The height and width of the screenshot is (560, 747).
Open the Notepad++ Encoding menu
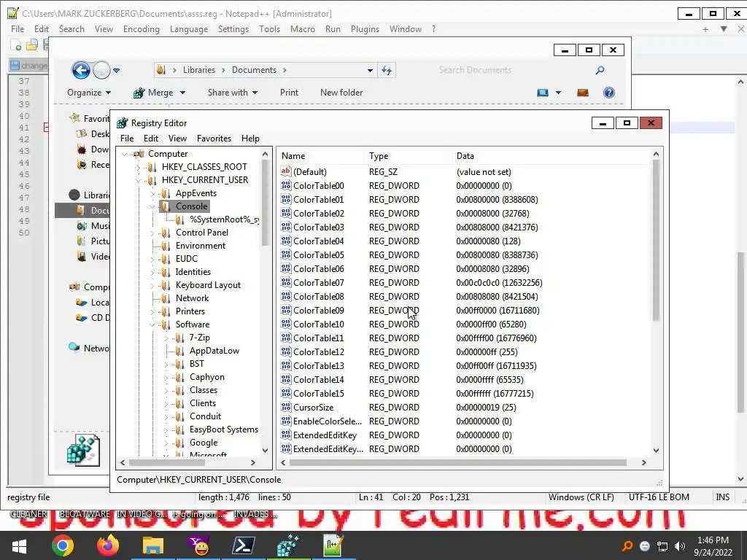coord(142,29)
